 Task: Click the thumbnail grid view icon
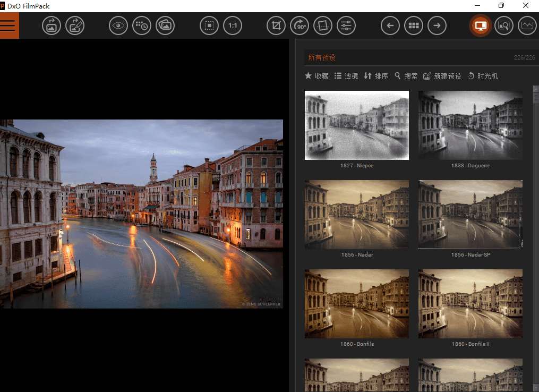point(414,25)
